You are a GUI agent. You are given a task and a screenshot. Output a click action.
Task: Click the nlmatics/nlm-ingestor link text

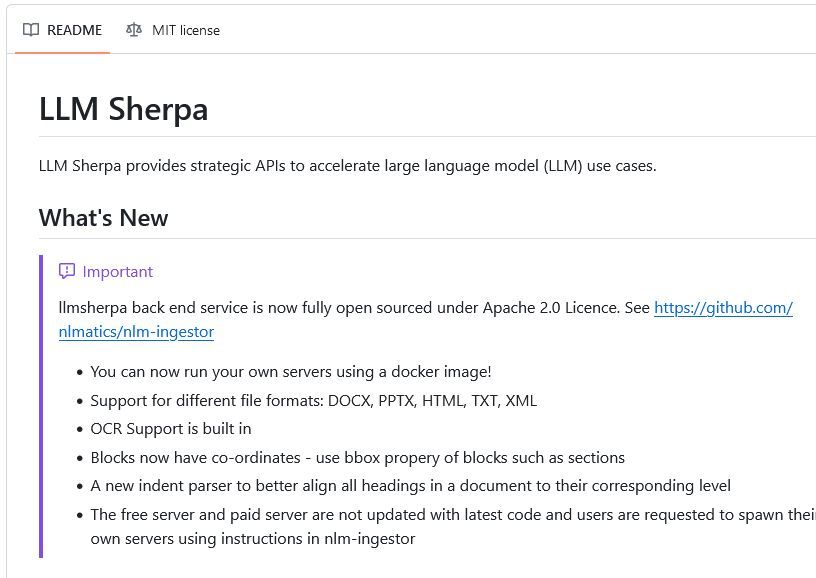pyautogui.click(x=136, y=331)
